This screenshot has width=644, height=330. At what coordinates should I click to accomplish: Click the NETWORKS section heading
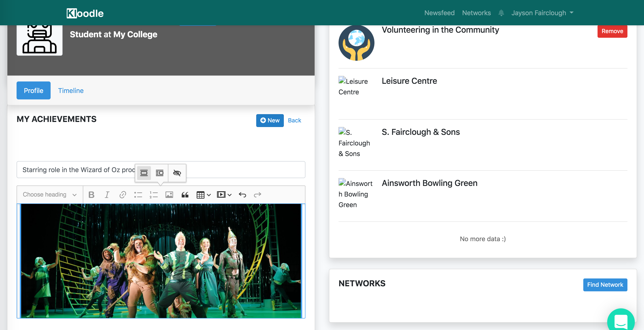click(x=362, y=284)
